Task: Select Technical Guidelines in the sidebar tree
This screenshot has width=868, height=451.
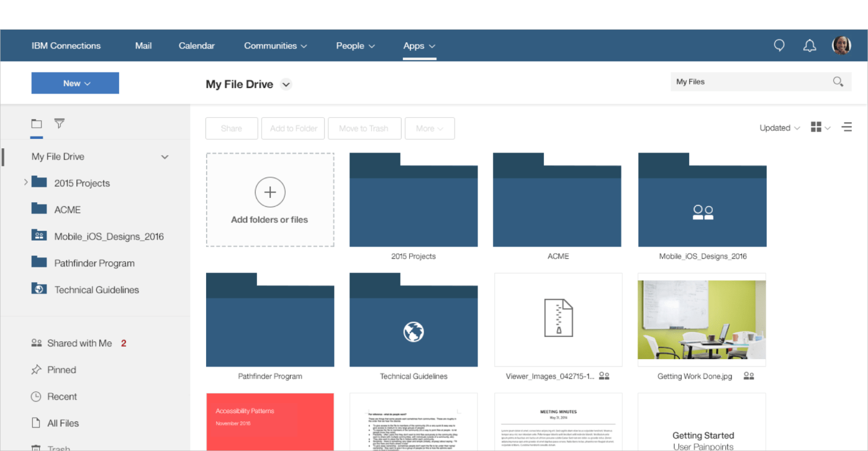Action: [96, 290]
